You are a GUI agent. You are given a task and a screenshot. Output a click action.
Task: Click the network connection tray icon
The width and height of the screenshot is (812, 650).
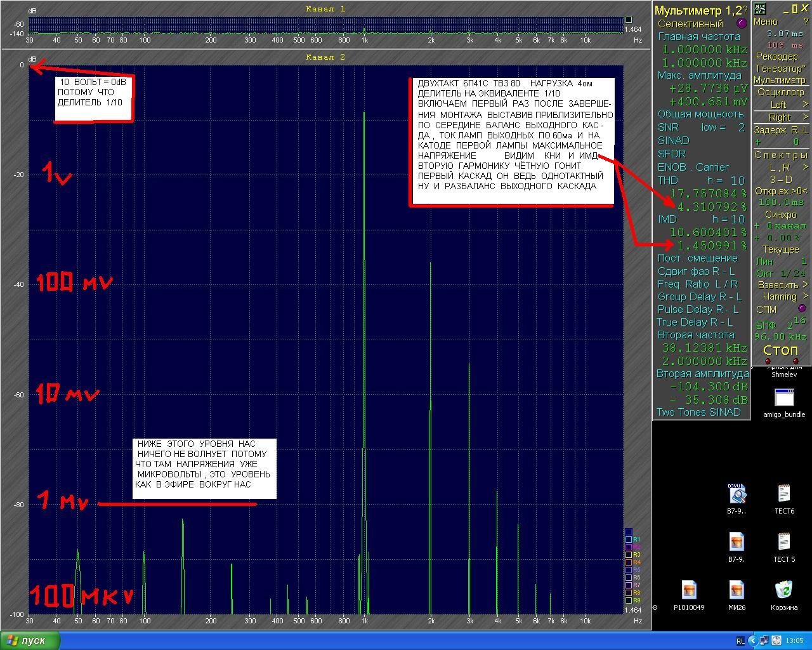tap(763, 641)
